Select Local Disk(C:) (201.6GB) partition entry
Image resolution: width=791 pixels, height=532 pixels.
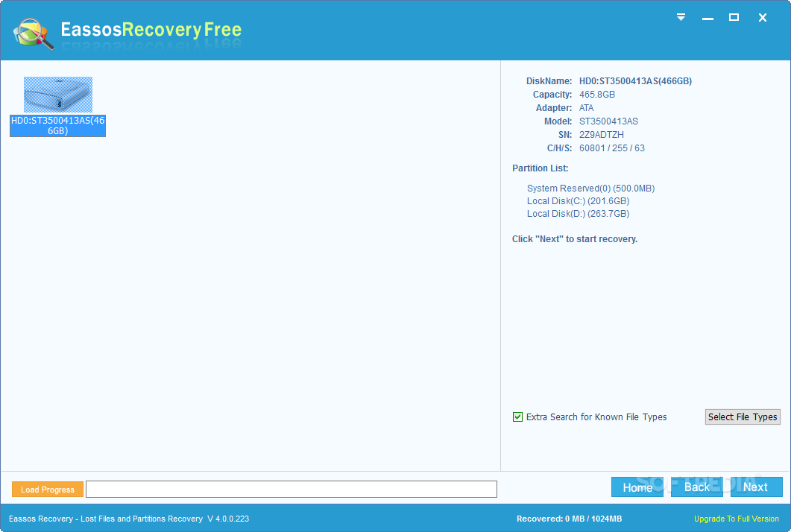pos(578,200)
